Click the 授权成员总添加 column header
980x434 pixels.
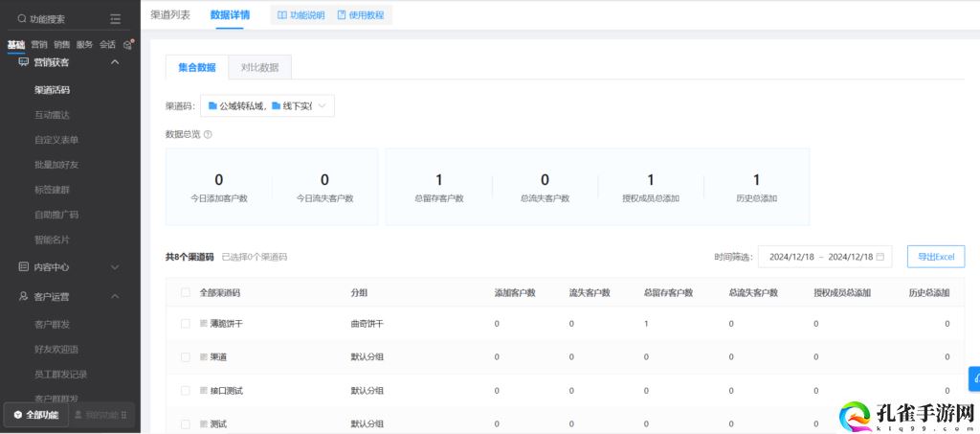842,292
